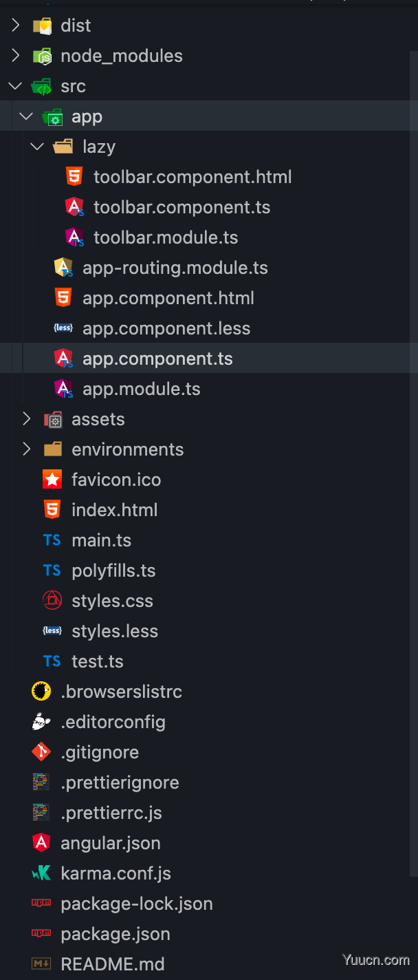Expand the assets folder chevron
Viewport: 418px width, 980px height.
point(26,419)
